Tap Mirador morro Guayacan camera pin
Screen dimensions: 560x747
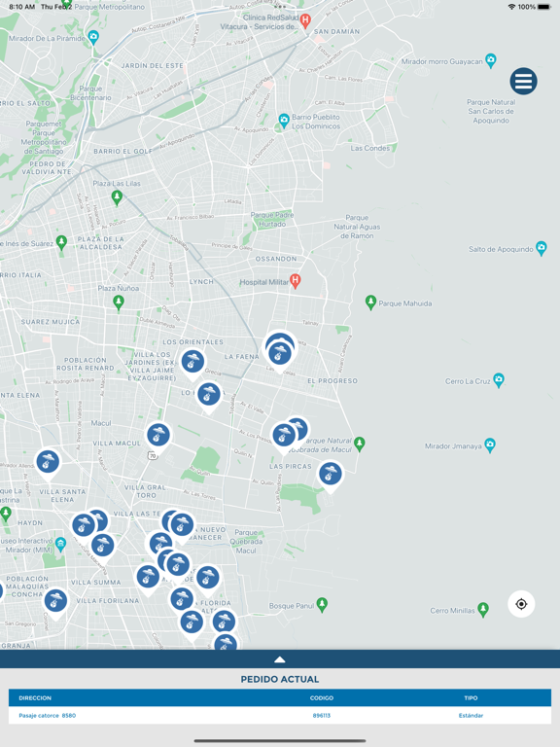click(x=490, y=60)
